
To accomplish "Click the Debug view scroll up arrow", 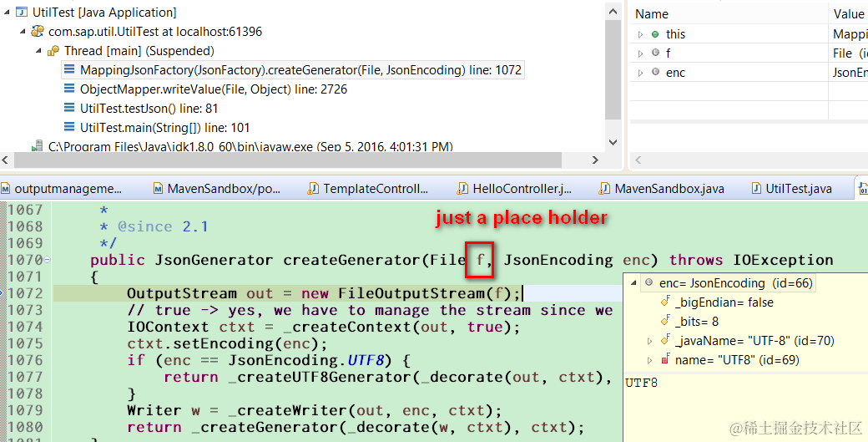I will [x=613, y=11].
